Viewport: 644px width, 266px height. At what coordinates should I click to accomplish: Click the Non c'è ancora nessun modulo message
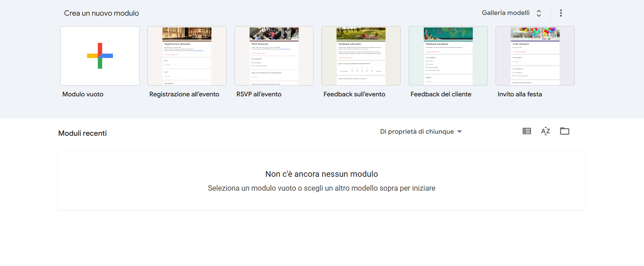(321, 174)
